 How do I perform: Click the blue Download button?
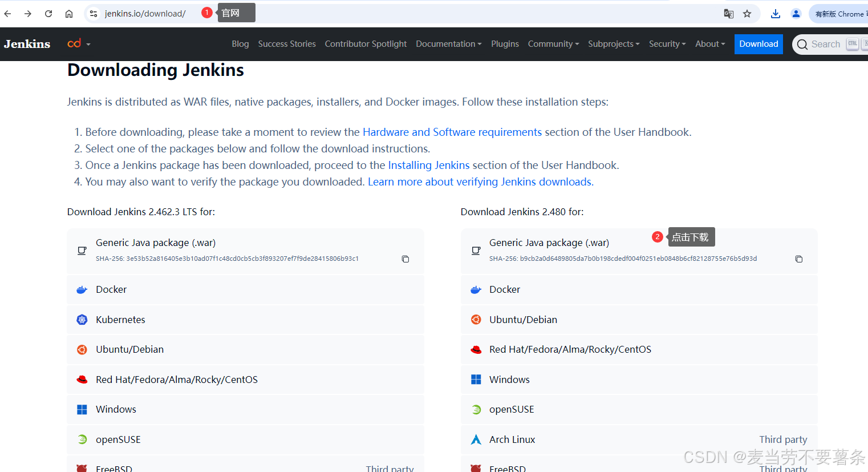click(759, 44)
